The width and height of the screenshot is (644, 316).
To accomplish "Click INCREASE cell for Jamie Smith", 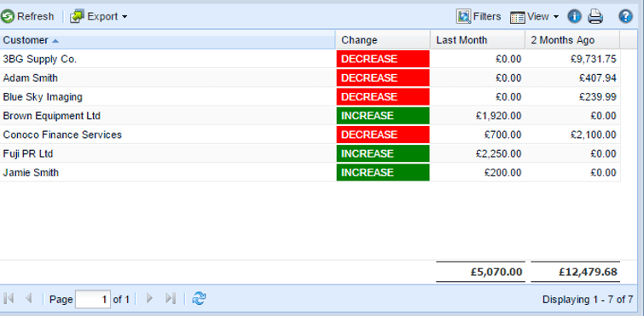I will (383, 173).
